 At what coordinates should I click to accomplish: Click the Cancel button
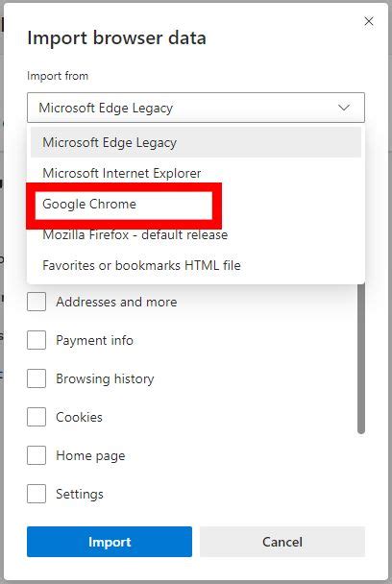point(282,542)
